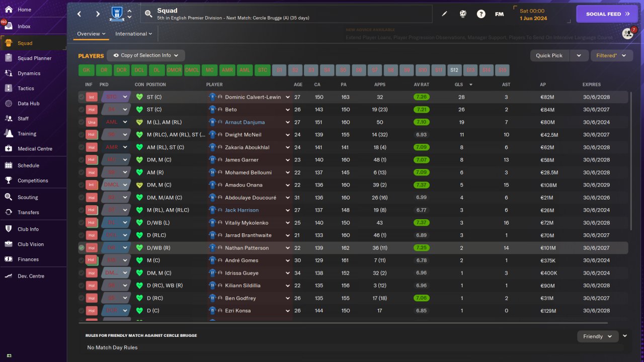Click Amadou Onana's yellow condition heart
The image size is (644, 362).
click(139, 185)
